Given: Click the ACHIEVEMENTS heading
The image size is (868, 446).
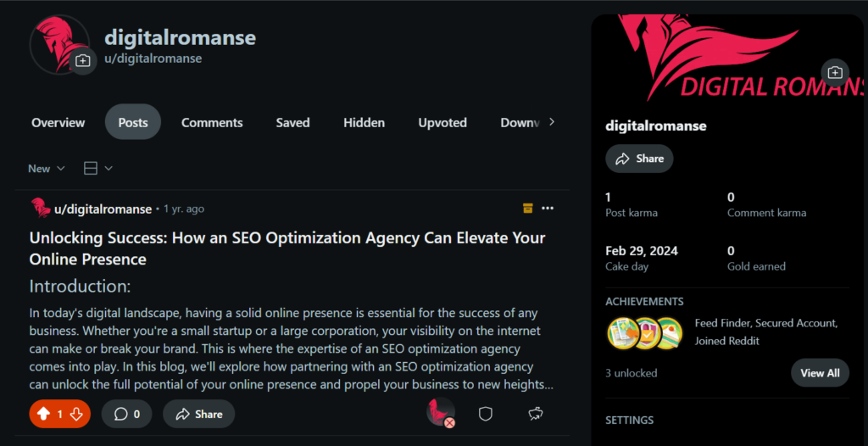Looking at the screenshot, I should 644,301.
